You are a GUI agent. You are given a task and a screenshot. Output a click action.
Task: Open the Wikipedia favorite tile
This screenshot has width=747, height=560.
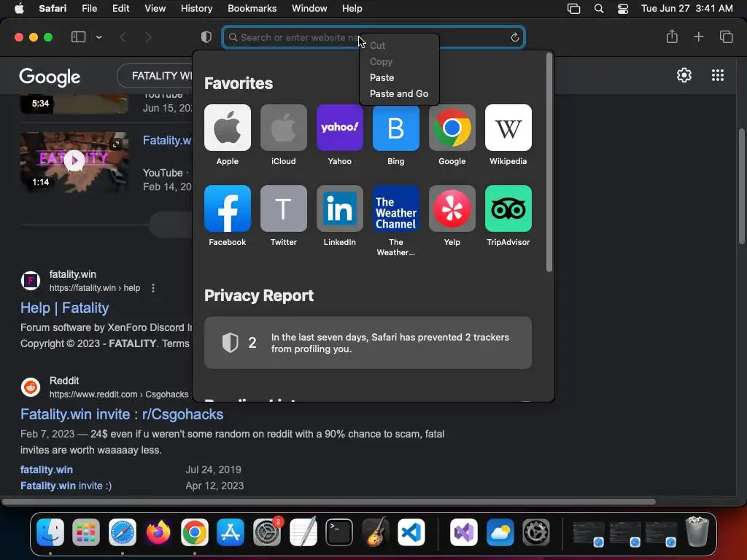click(x=508, y=128)
